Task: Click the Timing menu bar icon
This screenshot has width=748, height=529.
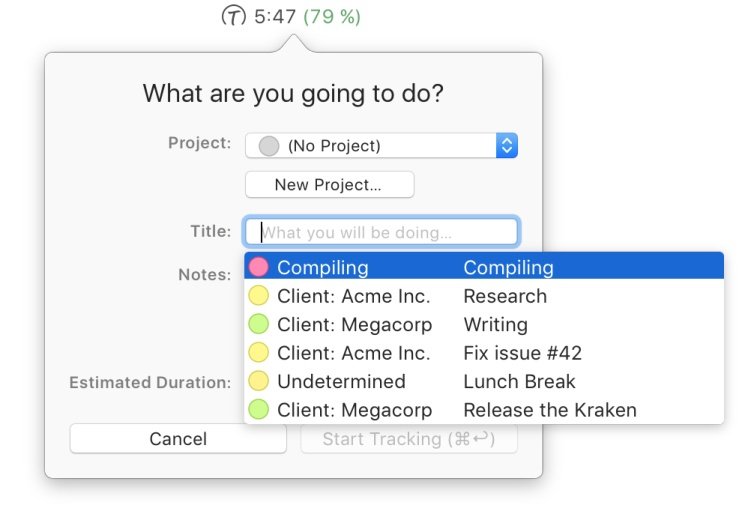Action: tap(234, 16)
